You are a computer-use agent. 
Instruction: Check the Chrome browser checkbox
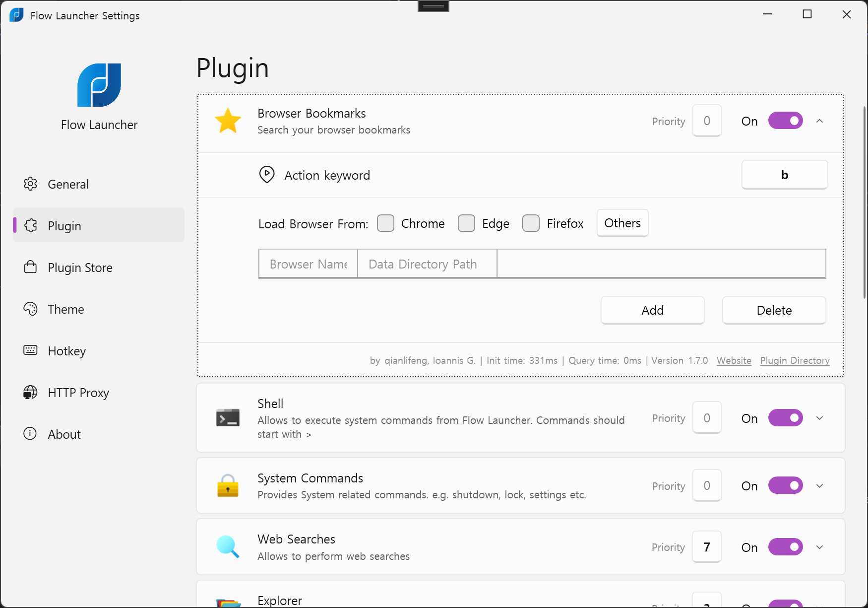385,223
